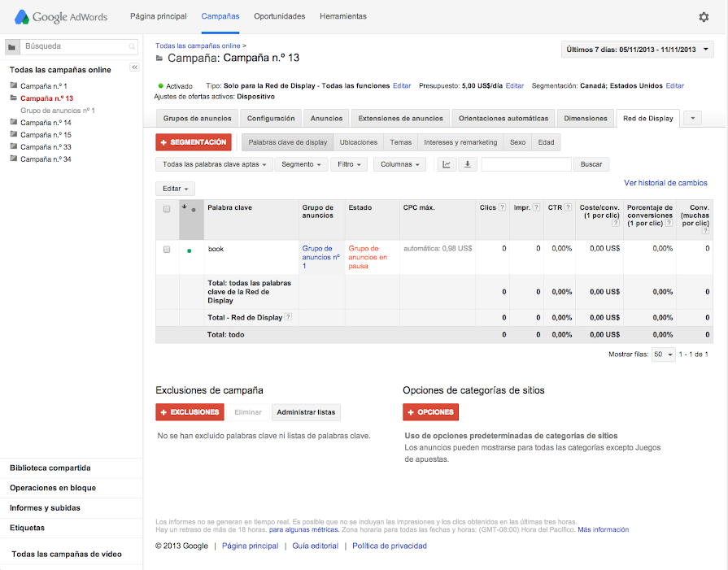Click the download report icon
728x570 pixels.
(x=467, y=164)
